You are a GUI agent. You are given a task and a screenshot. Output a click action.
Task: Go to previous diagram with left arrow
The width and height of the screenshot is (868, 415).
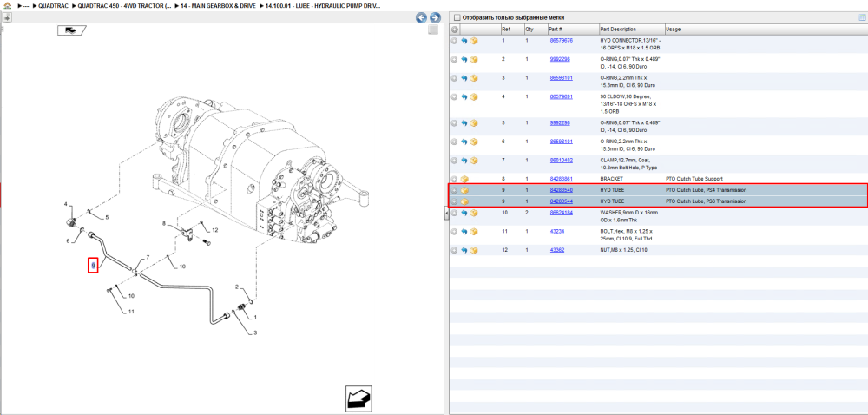[x=422, y=17]
